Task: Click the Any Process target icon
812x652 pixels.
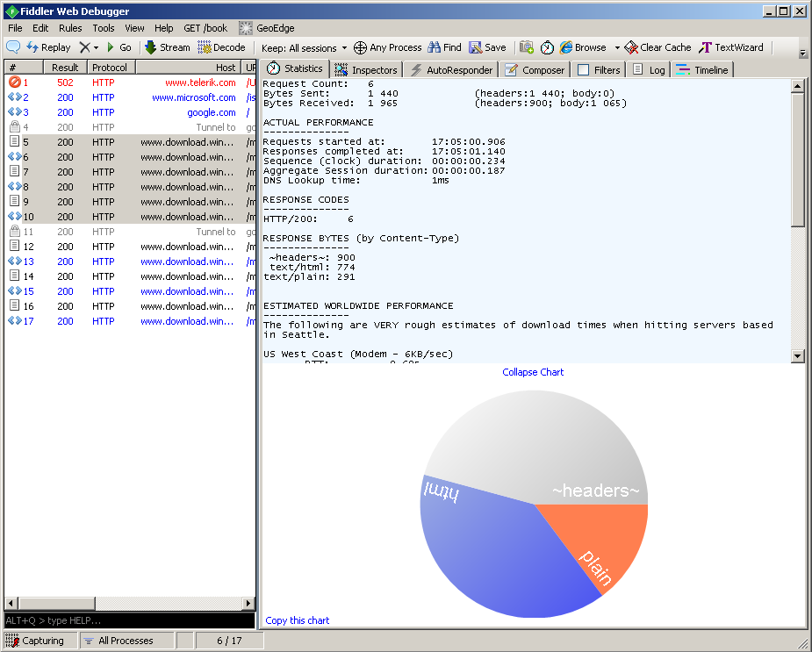Action: coord(360,47)
